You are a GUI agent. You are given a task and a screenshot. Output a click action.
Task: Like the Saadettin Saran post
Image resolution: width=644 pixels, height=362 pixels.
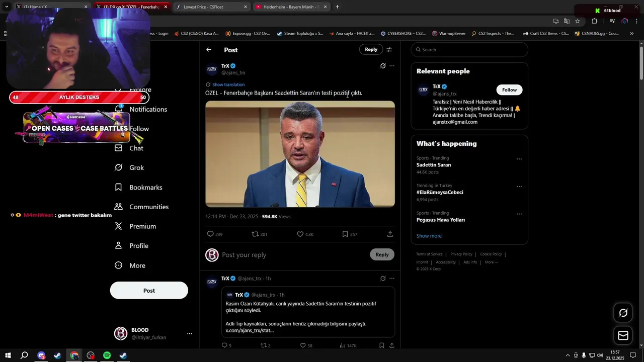(x=301, y=234)
